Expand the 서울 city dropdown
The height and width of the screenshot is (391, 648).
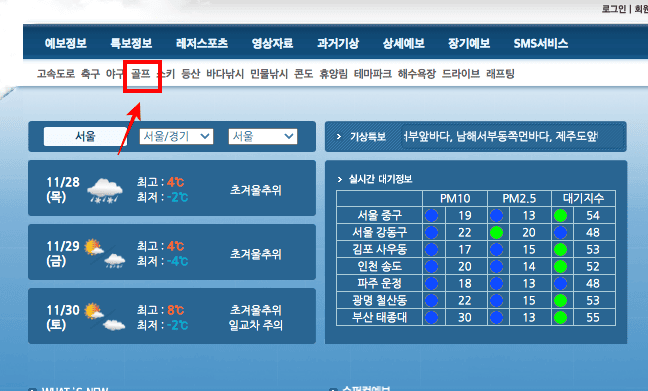263,136
